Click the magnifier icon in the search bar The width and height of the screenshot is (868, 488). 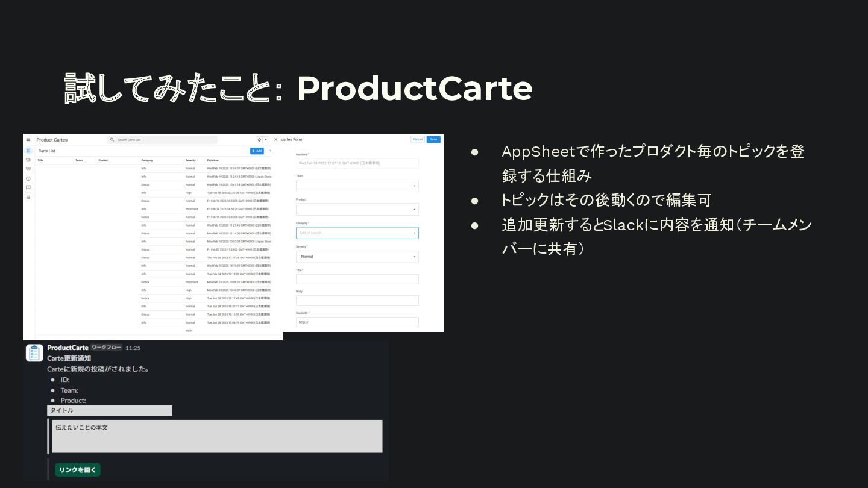pyautogui.click(x=112, y=140)
